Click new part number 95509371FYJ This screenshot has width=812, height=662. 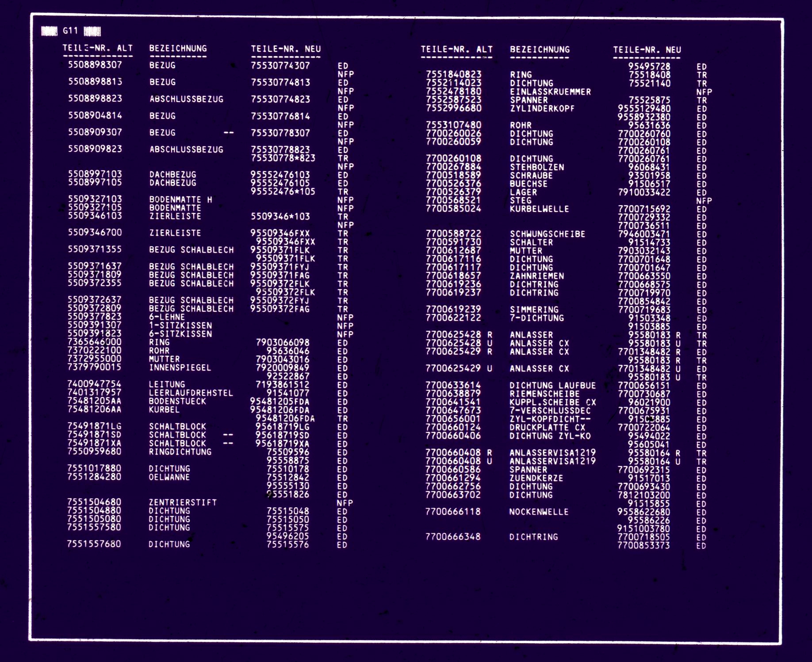[x=280, y=267]
